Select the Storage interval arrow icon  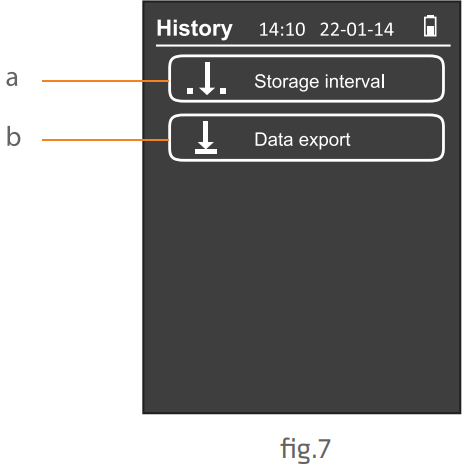[x=207, y=78]
